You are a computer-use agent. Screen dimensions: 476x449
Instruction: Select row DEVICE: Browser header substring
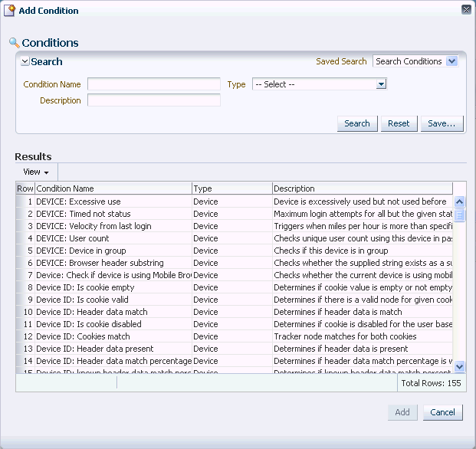pyautogui.click(x=234, y=263)
